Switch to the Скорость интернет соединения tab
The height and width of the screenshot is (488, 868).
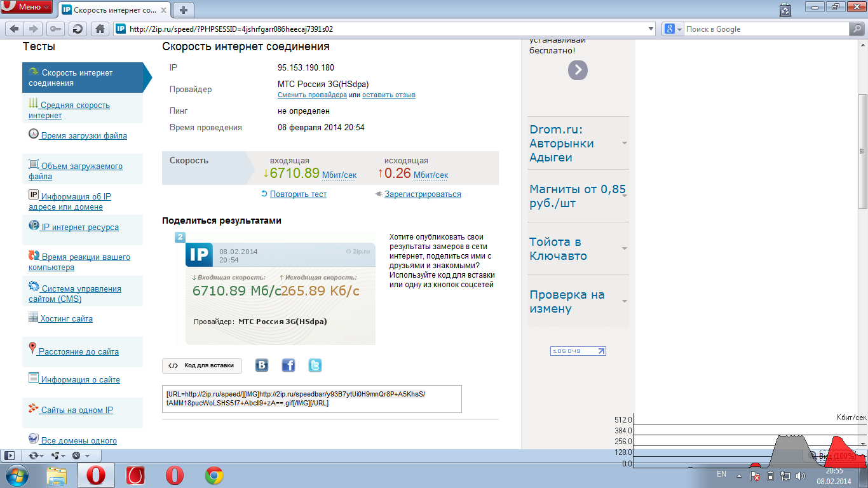tap(114, 10)
